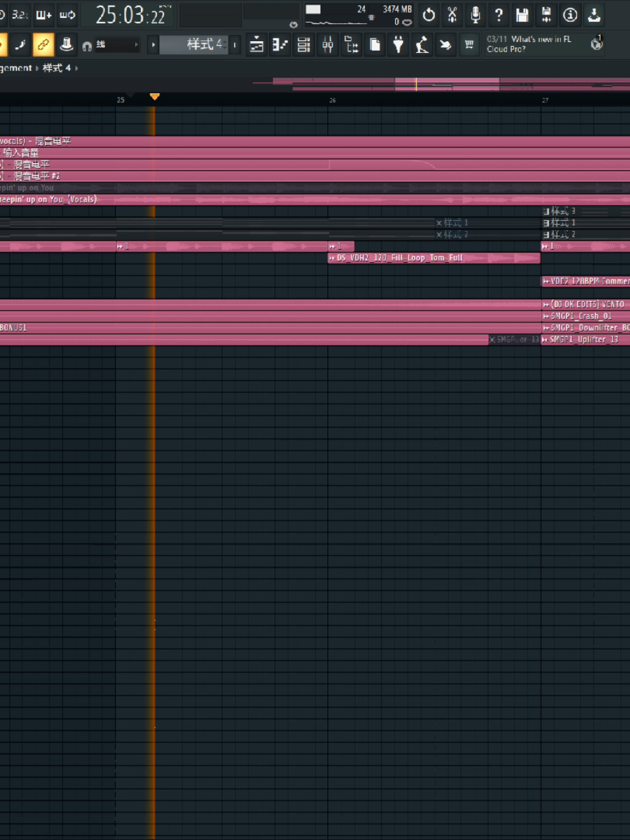This screenshot has width=630, height=840.
Task: Select the DS_VDH2_120_Fill_Loop_Tom_Full clip
Action: [434, 258]
